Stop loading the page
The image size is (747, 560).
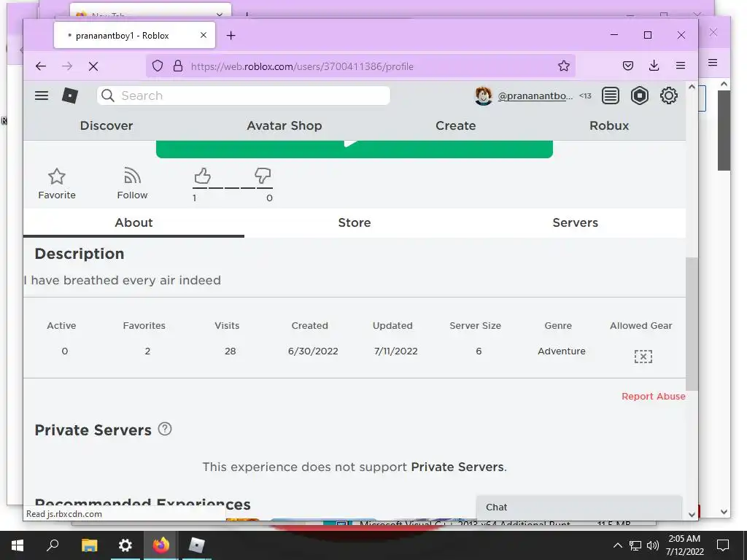(93, 66)
